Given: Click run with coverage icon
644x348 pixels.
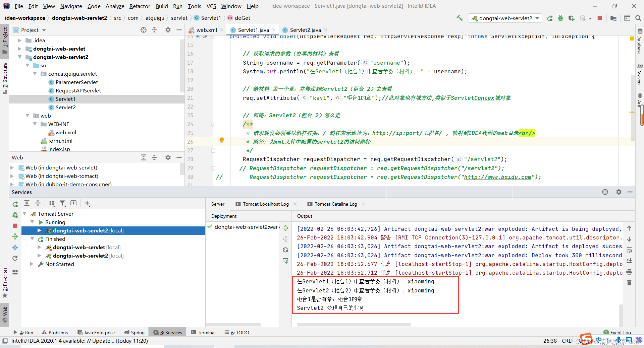Looking at the screenshot, I should [572, 18].
